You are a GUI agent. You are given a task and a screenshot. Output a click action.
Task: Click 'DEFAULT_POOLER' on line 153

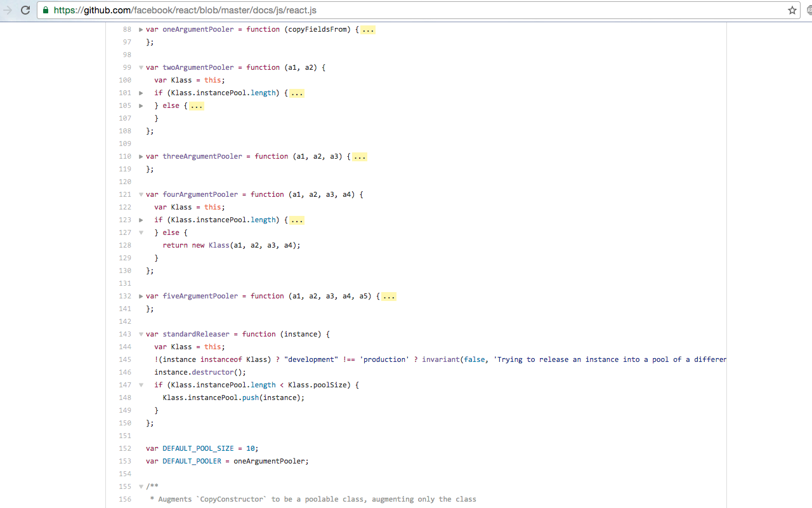(x=192, y=461)
